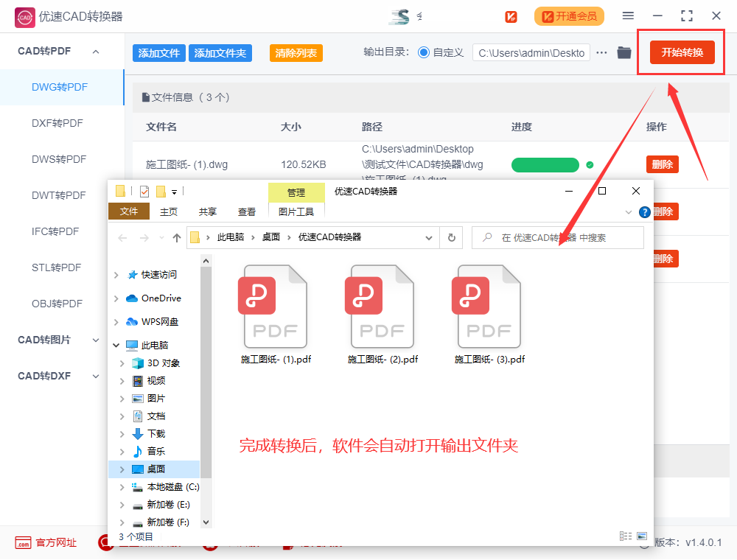This screenshot has height=560, width=737.
Task: Select OBJ转PDF in sidebar
Action: pos(57,304)
